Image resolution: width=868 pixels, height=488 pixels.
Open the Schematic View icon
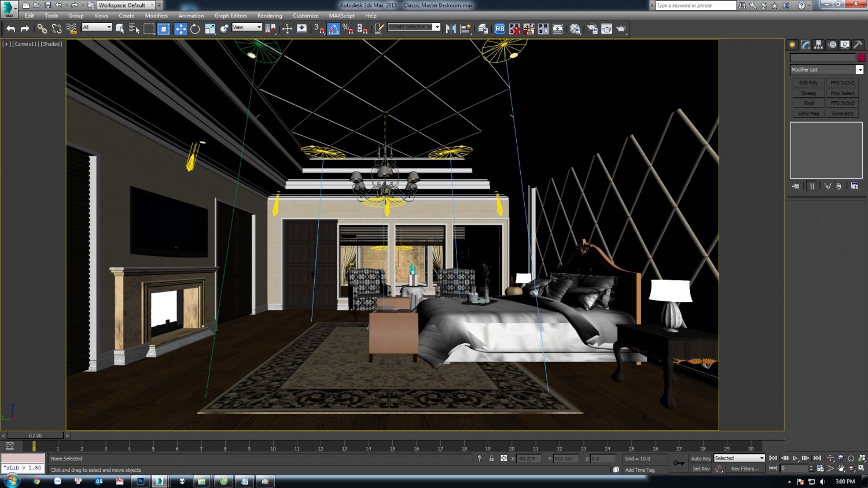click(x=558, y=28)
